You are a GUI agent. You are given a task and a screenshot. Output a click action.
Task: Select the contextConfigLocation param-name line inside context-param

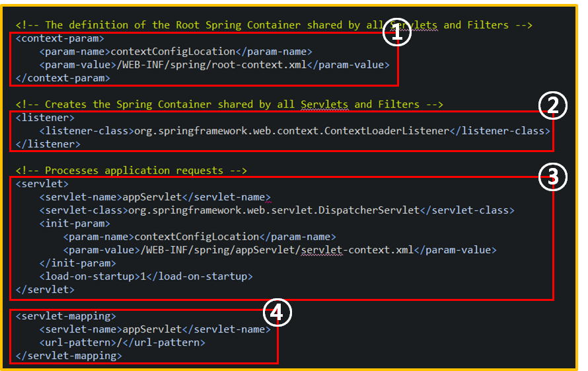click(x=176, y=52)
